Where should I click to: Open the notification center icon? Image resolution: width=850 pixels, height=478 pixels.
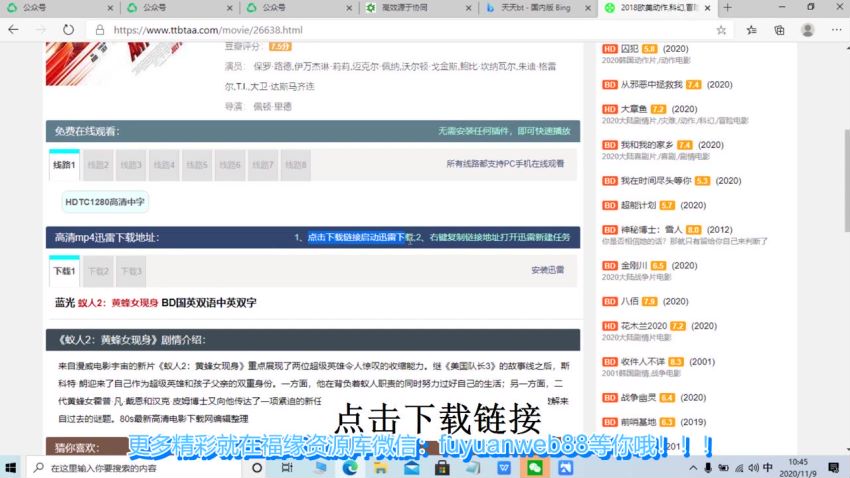[x=834, y=468]
